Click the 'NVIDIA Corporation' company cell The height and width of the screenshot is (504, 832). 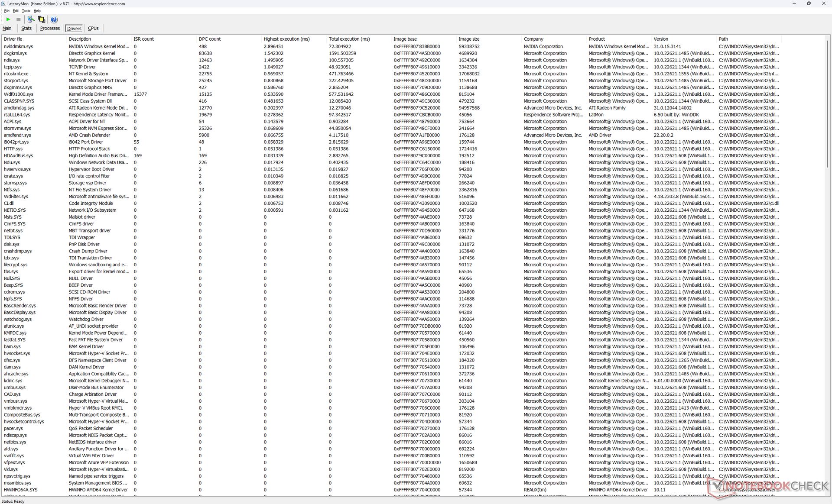pyautogui.click(x=543, y=46)
